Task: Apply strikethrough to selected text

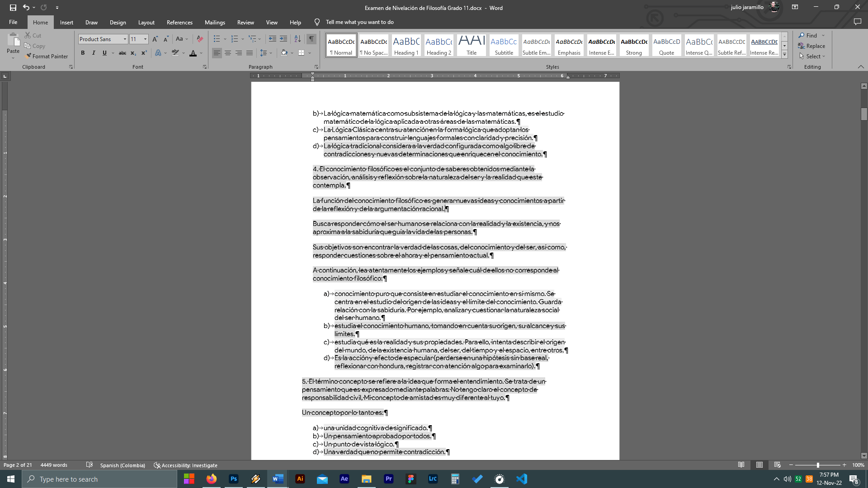Action: (122, 53)
